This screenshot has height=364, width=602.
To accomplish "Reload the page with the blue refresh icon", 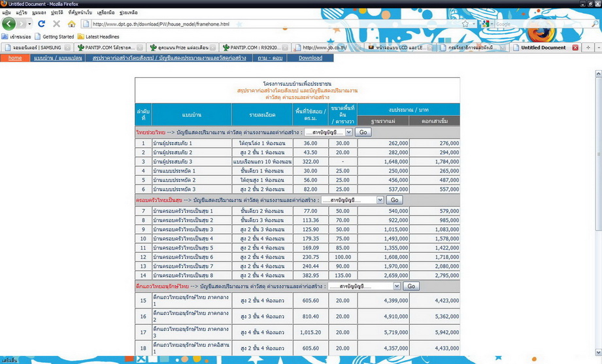I will pyautogui.click(x=41, y=24).
